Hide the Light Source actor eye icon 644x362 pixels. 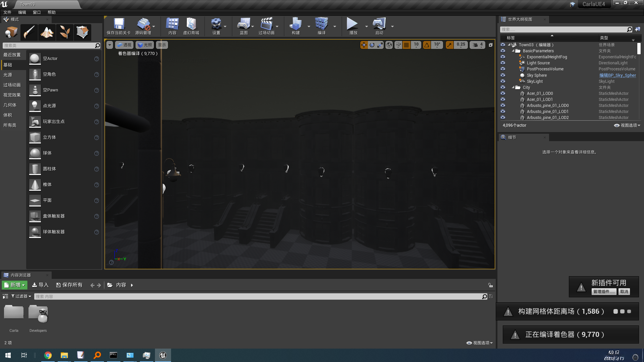(502, 63)
